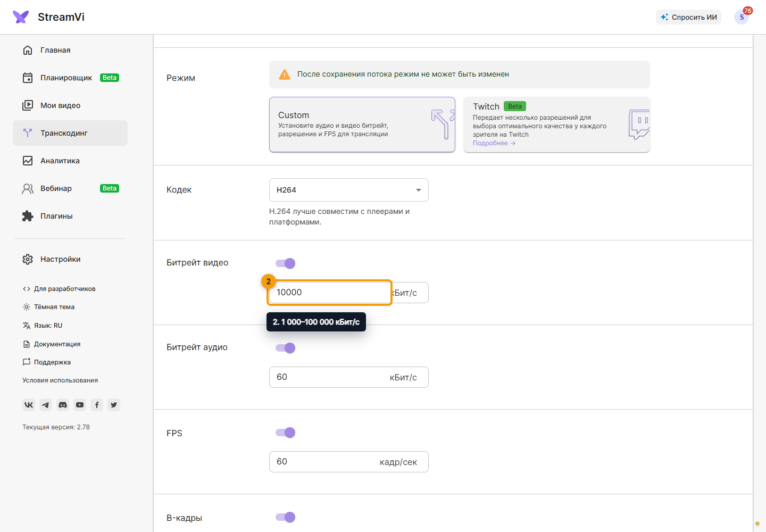The image size is (766, 532).
Task: Select Транскодинг in the sidebar
Action: [x=70, y=133]
